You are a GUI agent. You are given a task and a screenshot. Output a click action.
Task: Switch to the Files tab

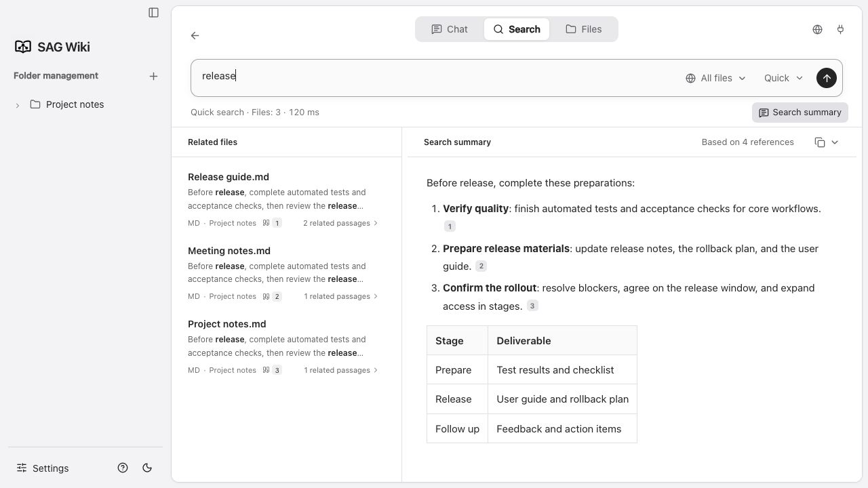[583, 29]
